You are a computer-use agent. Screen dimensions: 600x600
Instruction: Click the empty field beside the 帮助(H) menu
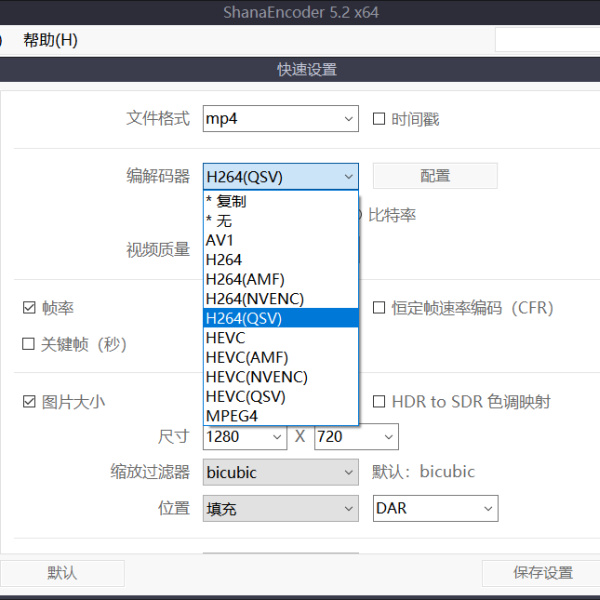548,39
